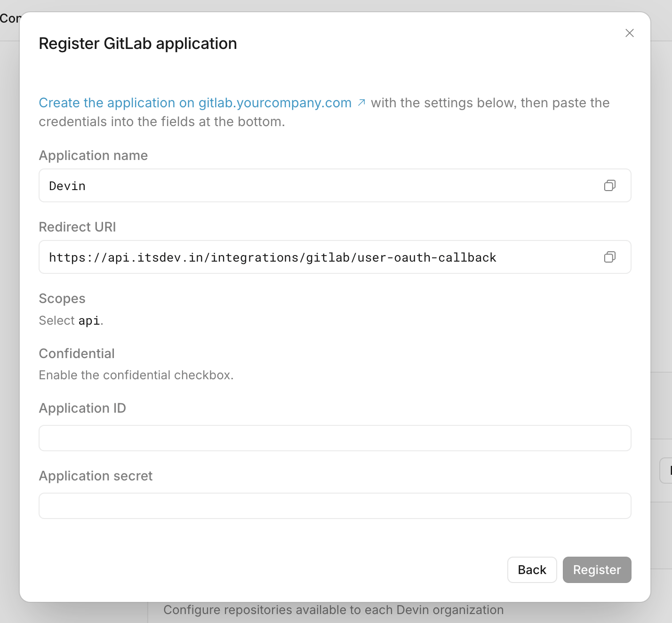Click the external link arrow icon

(x=361, y=103)
